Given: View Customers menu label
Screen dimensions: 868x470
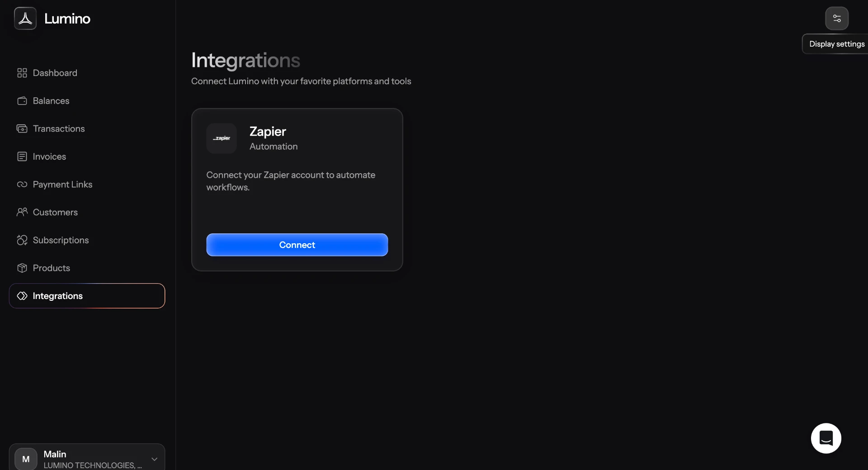Looking at the screenshot, I should tap(55, 212).
